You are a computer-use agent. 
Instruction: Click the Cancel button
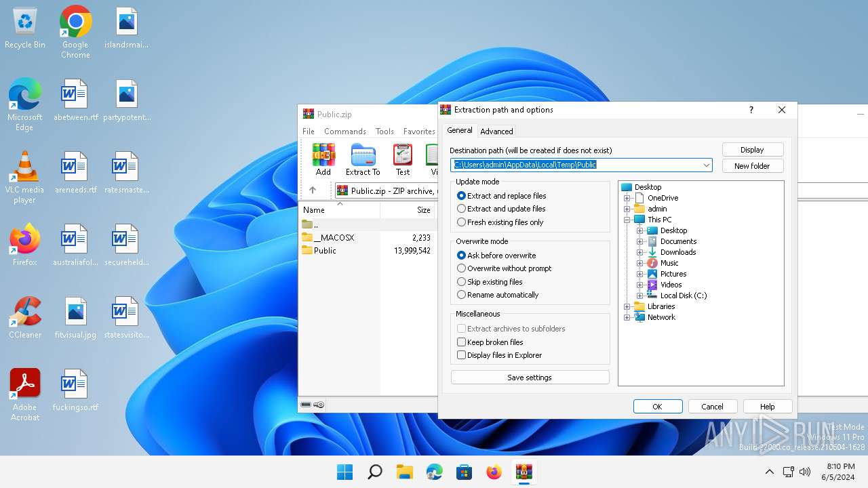(x=713, y=407)
